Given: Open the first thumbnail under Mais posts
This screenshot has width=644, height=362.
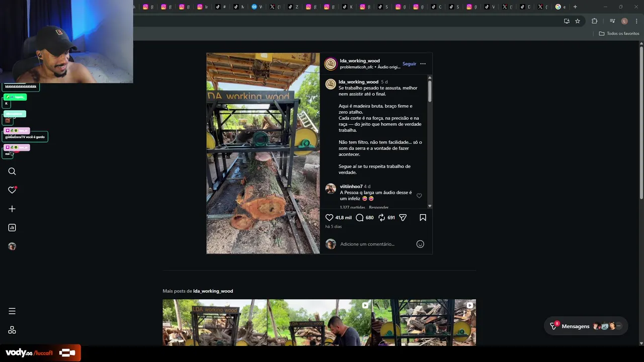Looking at the screenshot, I should point(215,322).
